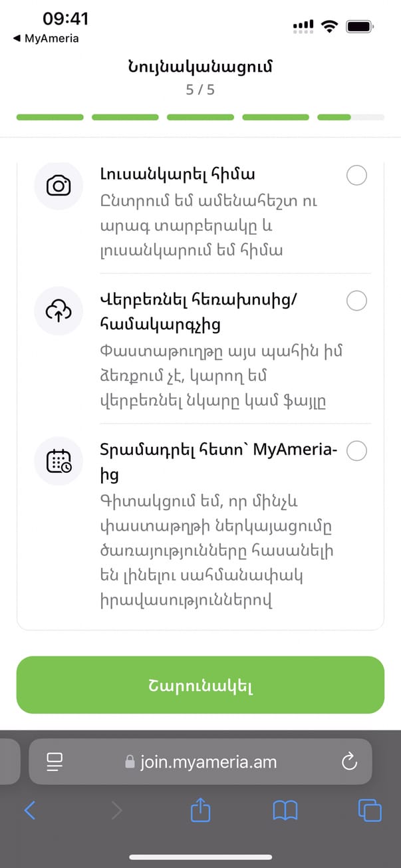
Task: Tap the cloud upload icon
Action: click(59, 311)
